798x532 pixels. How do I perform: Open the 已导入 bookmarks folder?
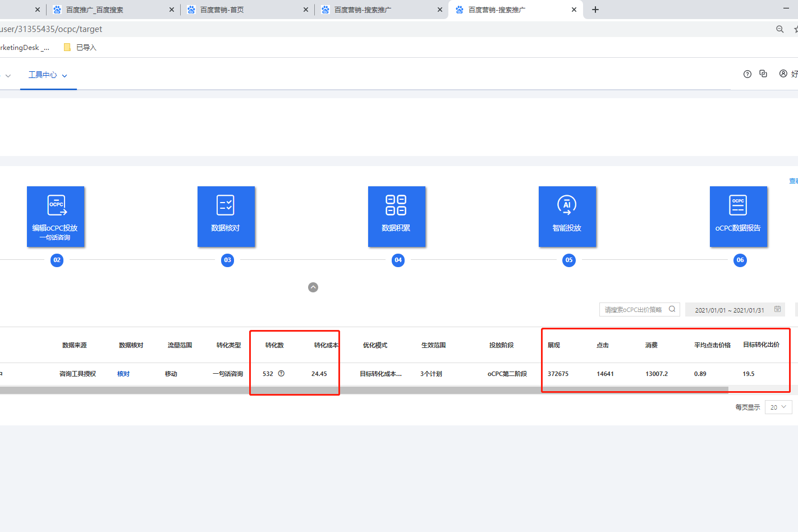80,48
